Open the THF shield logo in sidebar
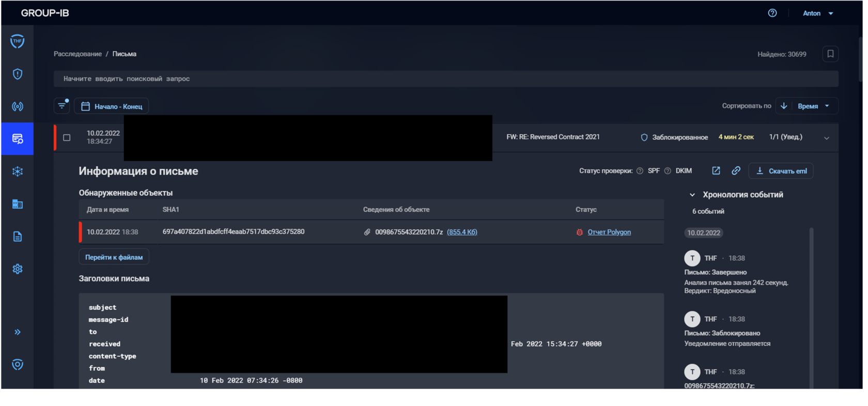Screen dimensions: 868x406 pyautogui.click(x=18, y=41)
